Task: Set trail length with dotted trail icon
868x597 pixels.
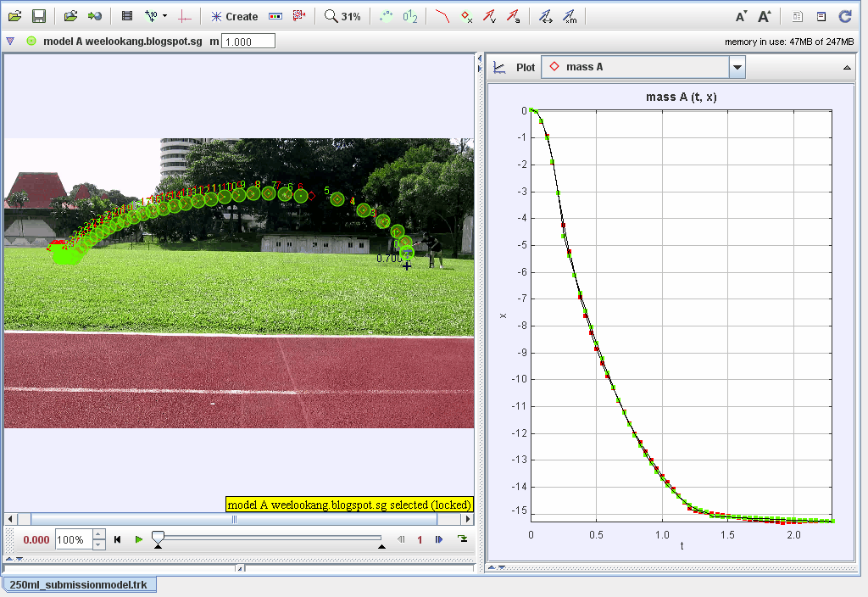Action: 387,17
